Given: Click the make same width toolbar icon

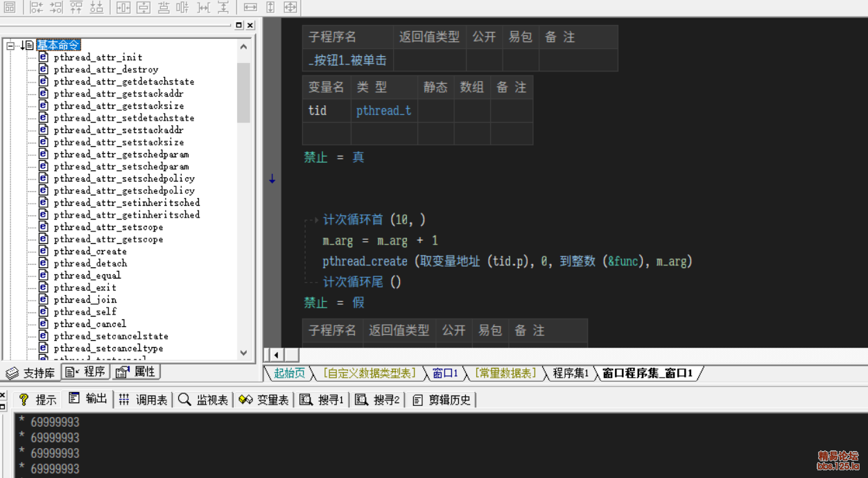Looking at the screenshot, I should click(250, 8).
